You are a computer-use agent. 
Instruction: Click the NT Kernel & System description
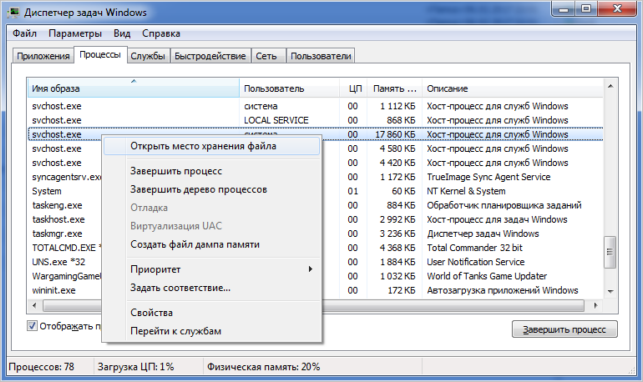coord(466,191)
